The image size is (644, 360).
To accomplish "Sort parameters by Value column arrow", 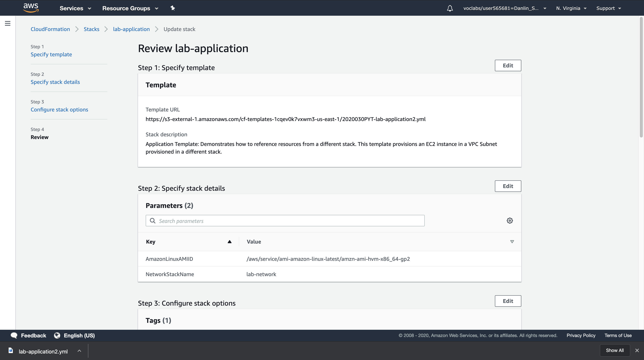I will pos(512,242).
